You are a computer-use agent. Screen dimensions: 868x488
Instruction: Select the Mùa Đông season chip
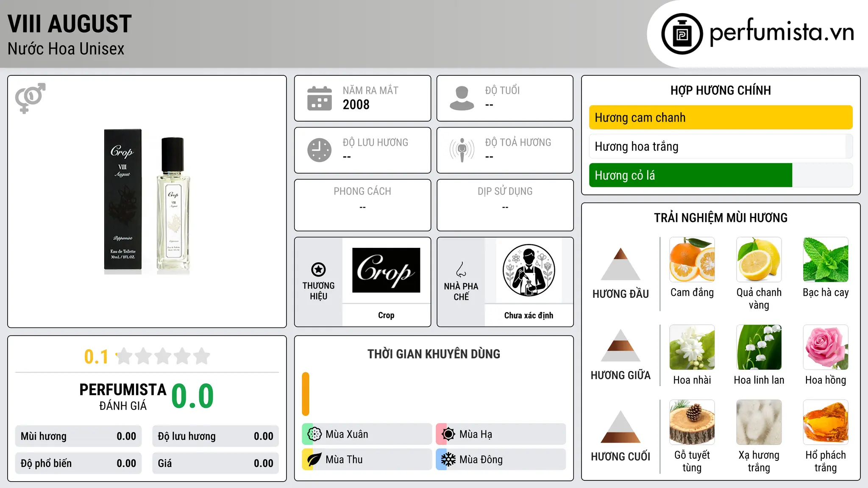[501, 460]
